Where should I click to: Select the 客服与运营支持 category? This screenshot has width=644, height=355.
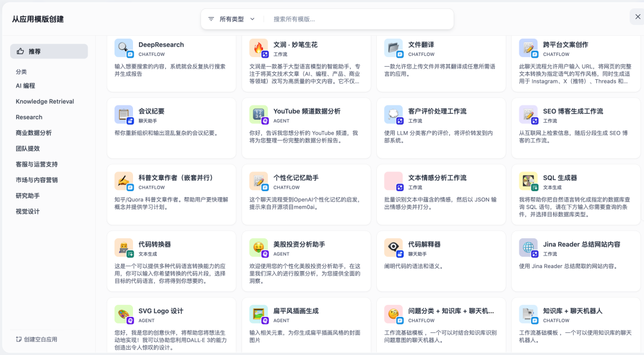[36, 164]
